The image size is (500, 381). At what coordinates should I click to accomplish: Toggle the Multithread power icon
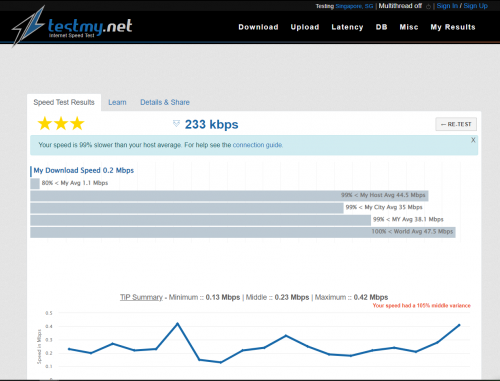point(428,6)
